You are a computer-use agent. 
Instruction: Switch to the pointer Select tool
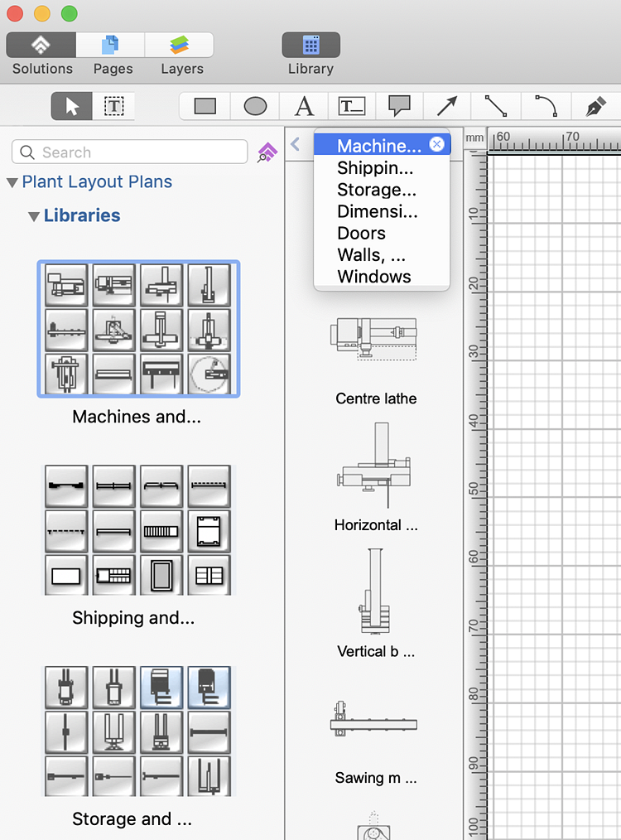pyautogui.click(x=72, y=106)
